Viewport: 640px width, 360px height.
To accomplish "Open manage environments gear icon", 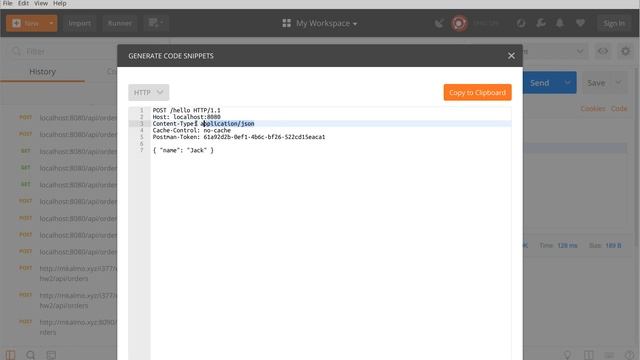I will coord(625,51).
